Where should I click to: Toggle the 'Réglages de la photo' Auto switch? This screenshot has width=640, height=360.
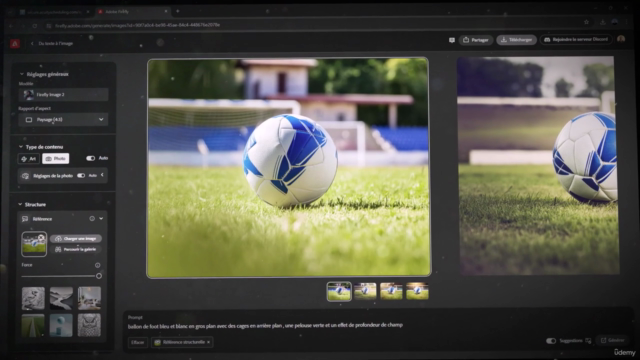(x=81, y=176)
